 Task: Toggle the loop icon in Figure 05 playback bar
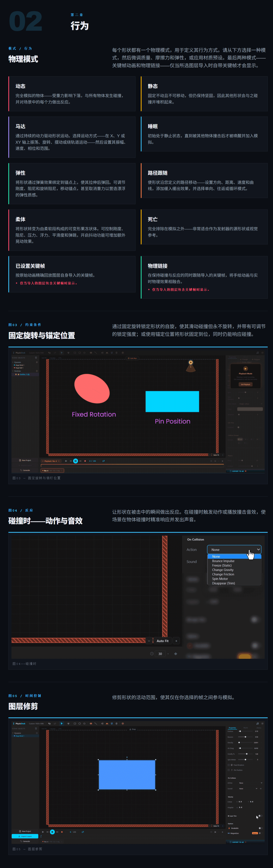click(x=83, y=832)
